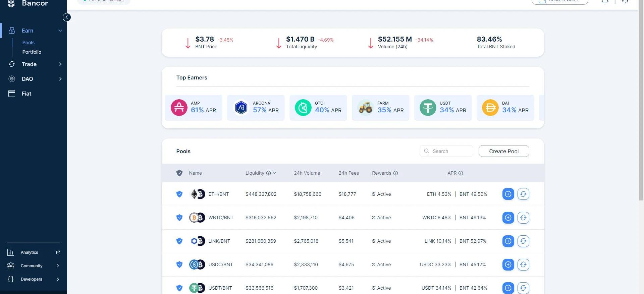The width and height of the screenshot is (644, 294).
Task: Collapse the sidebar with the arrow button
Action: click(x=67, y=17)
